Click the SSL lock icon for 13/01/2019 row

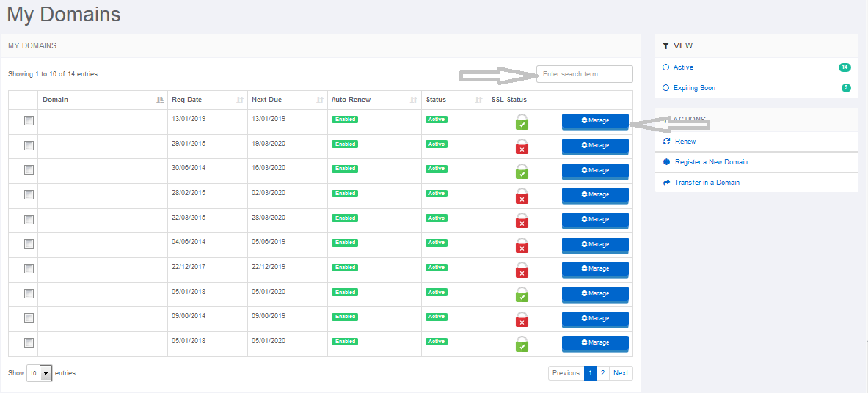tap(522, 122)
